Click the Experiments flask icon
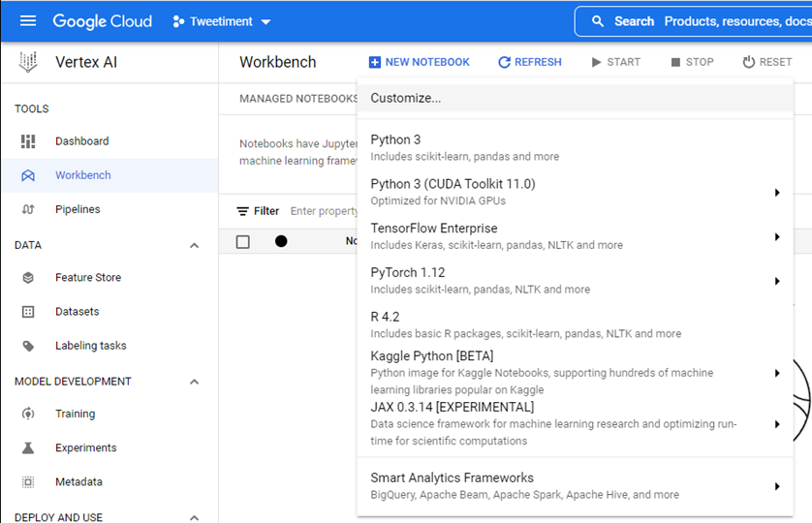 (28, 447)
